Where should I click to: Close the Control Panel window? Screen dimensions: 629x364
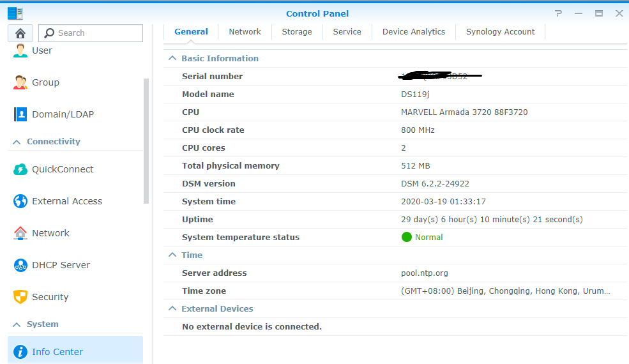pyautogui.click(x=619, y=13)
